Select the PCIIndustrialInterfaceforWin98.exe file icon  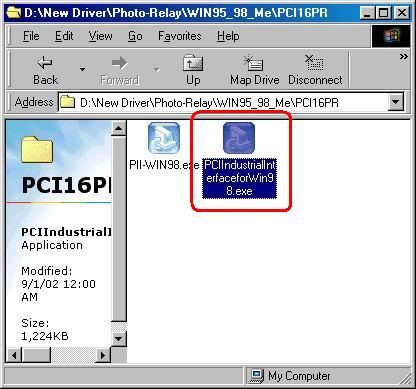(x=239, y=138)
